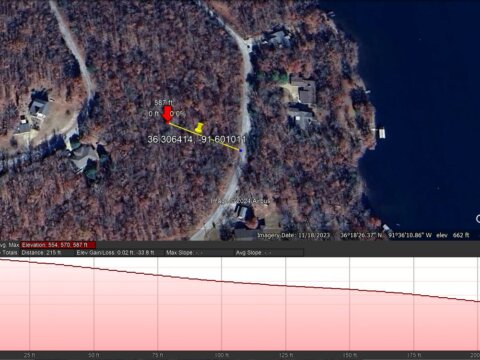Select the yellow measured path line
The width and height of the screenshot is (480, 360).
click(204, 137)
